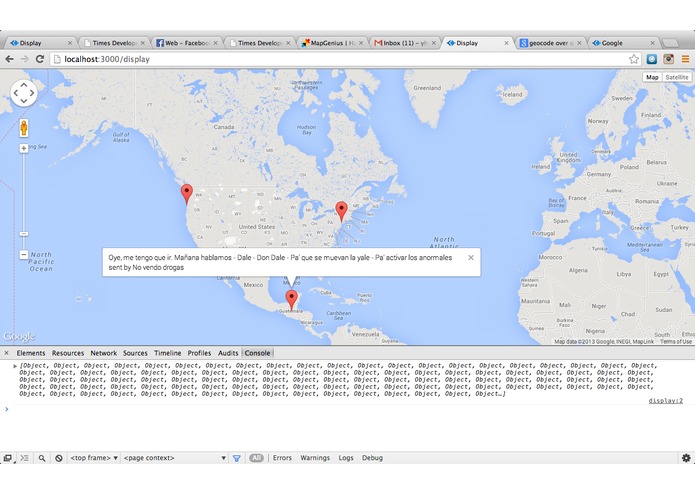Show the console drawer icon
The width and height of the screenshot is (695, 494).
coord(24,458)
